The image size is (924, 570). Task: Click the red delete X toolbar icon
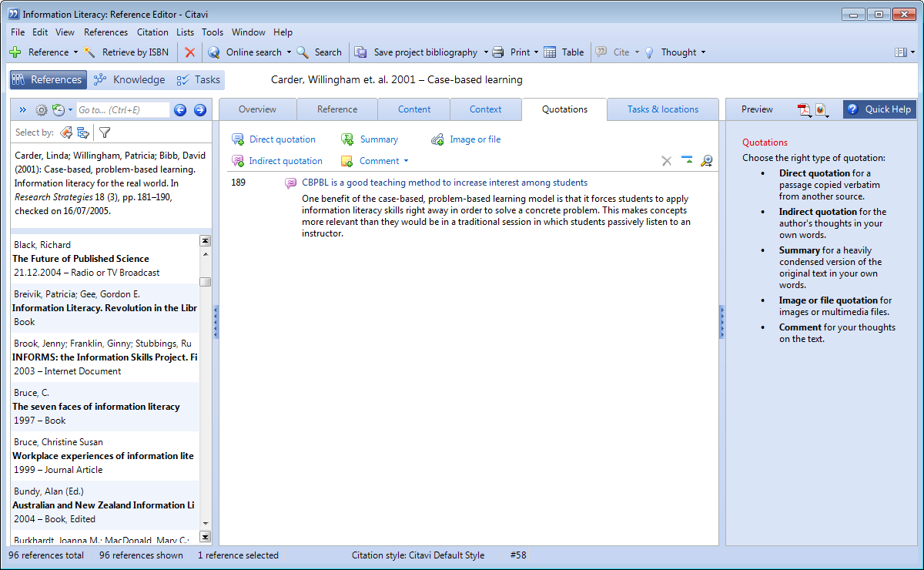(x=189, y=52)
